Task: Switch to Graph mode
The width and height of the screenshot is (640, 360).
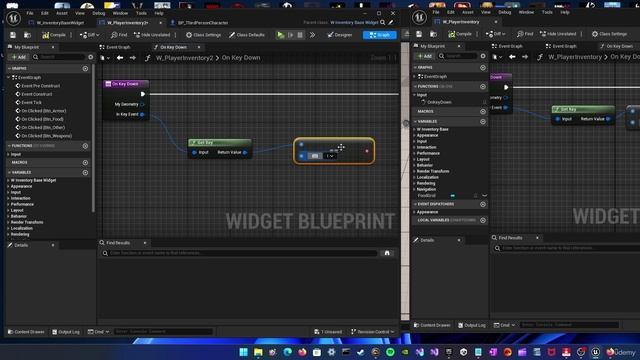Action: click(x=380, y=35)
